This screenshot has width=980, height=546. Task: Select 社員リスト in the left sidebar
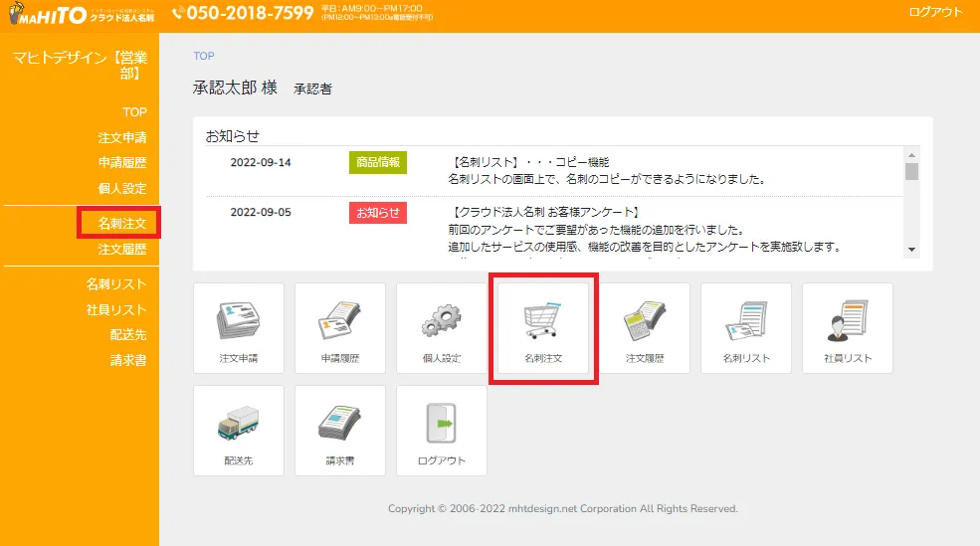click(x=116, y=310)
